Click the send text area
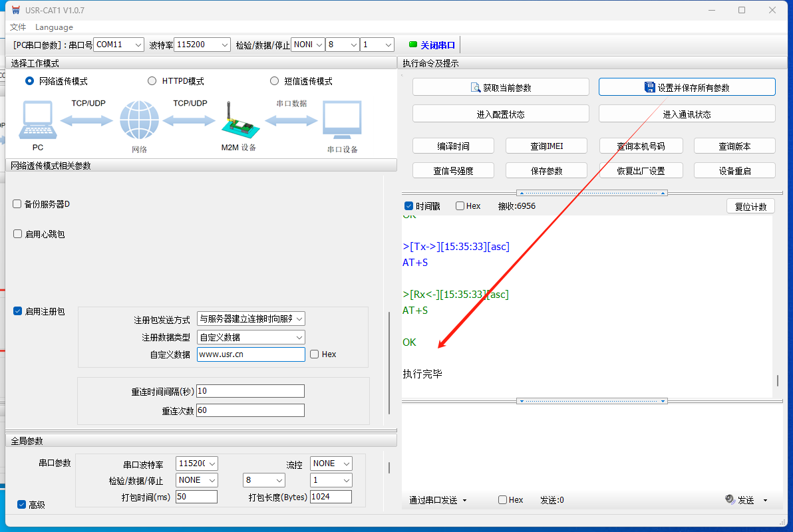 592,447
